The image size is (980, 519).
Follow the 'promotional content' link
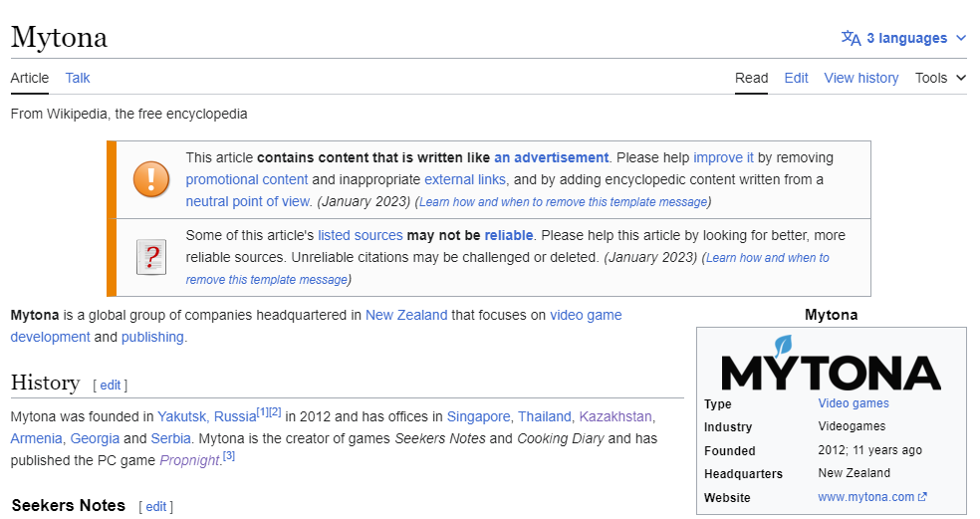(x=247, y=179)
